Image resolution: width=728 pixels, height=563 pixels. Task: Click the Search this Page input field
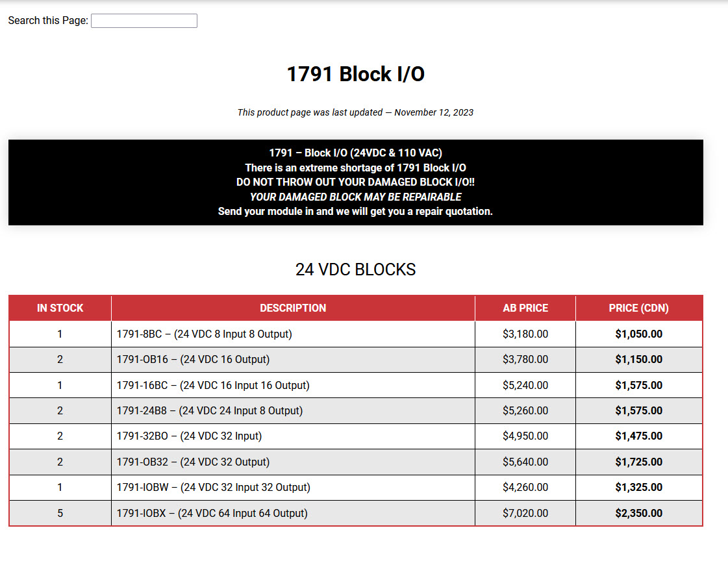pyautogui.click(x=144, y=21)
